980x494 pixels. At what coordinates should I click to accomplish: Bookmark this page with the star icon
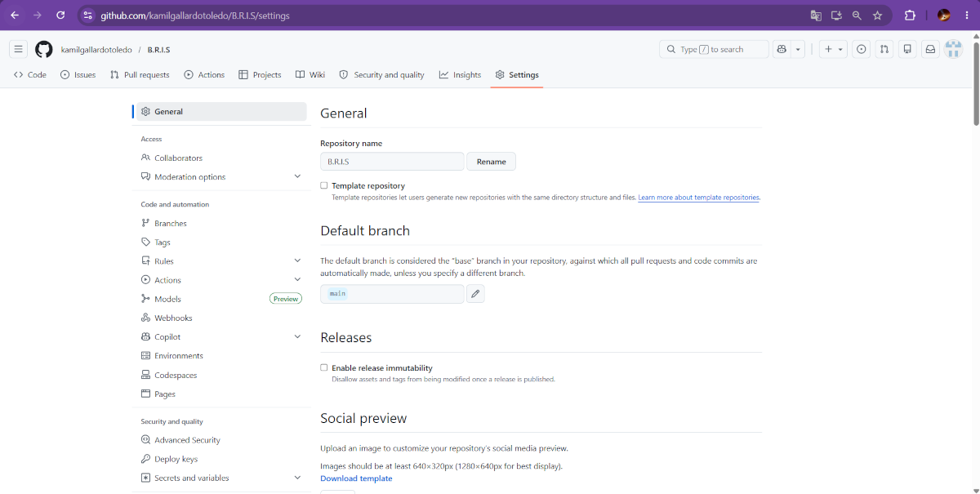pyautogui.click(x=877, y=16)
